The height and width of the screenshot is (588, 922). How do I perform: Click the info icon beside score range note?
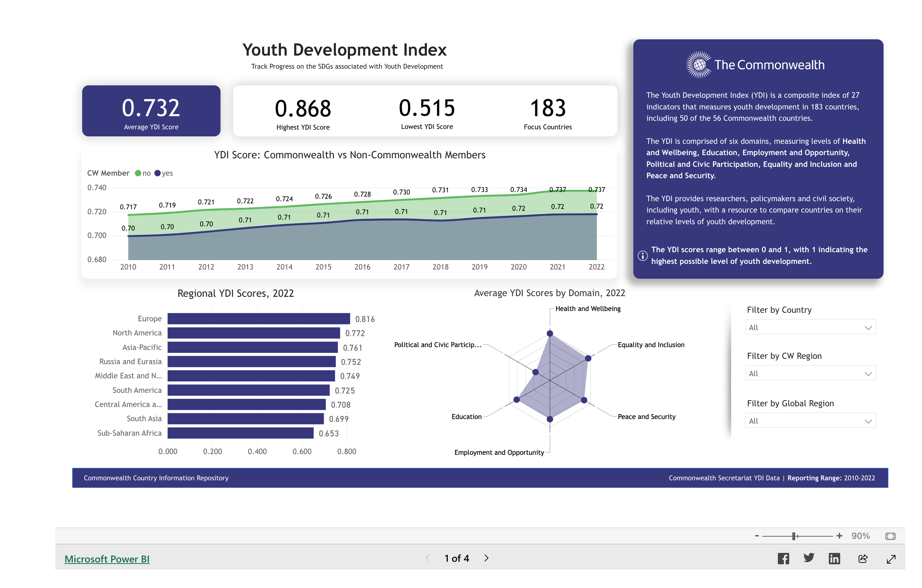[x=643, y=255]
